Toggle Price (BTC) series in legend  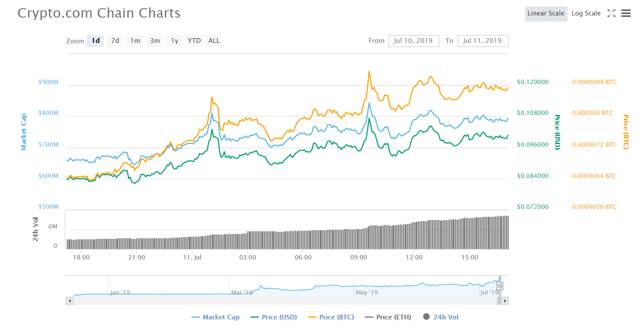(331, 317)
